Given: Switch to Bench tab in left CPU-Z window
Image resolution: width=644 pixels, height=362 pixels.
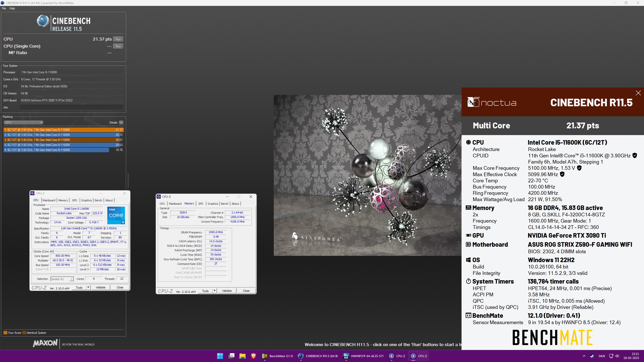Looking at the screenshot, I should [98, 200].
